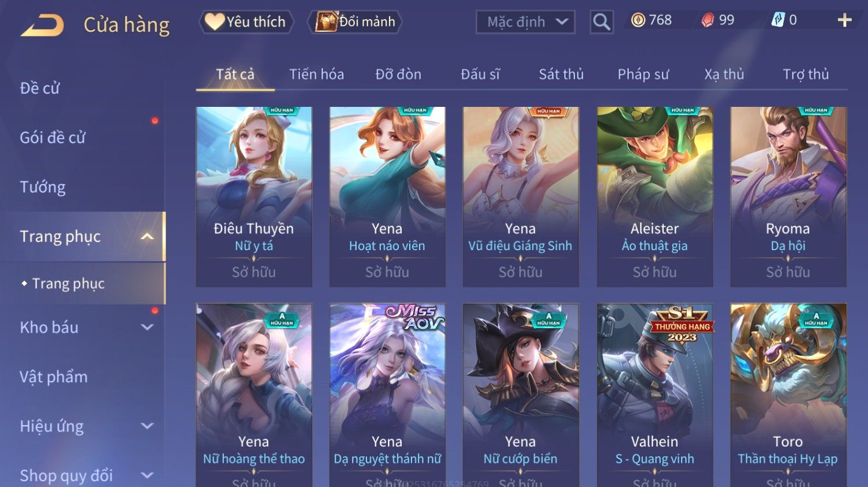Click the gold coin icon showing 768
Viewport: 868px width, 487px height.
(x=638, y=20)
